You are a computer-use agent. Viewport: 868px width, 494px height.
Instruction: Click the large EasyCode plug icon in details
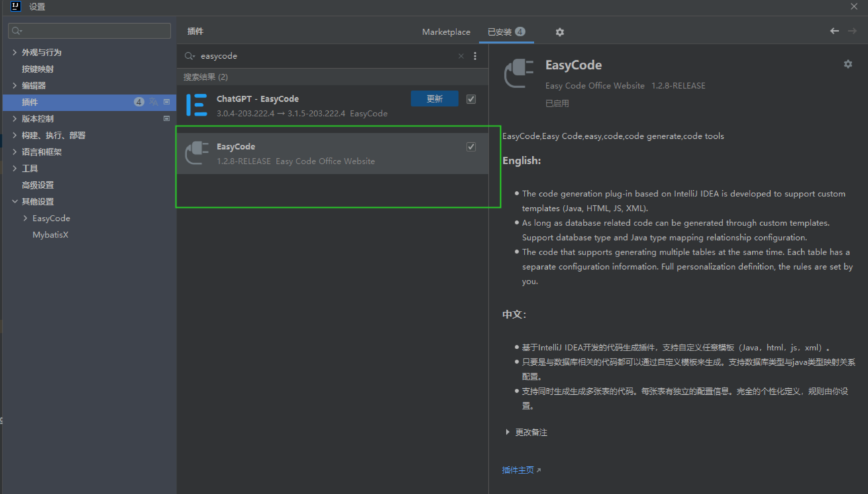(x=519, y=73)
